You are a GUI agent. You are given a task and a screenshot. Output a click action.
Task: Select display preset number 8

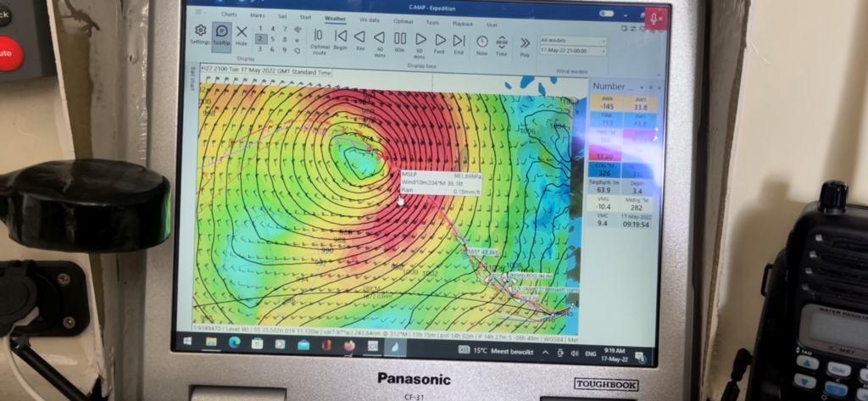pyautogui.click(x=285, y=40)
